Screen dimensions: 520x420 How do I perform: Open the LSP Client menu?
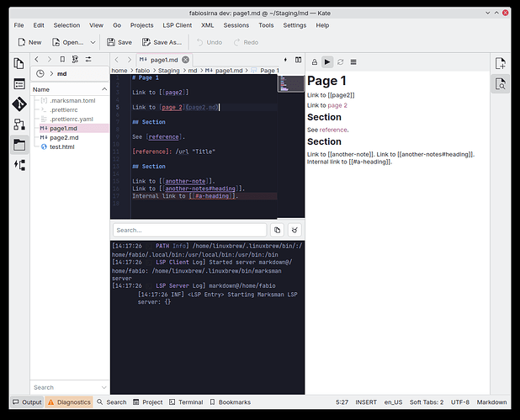[x=176, y=25]
